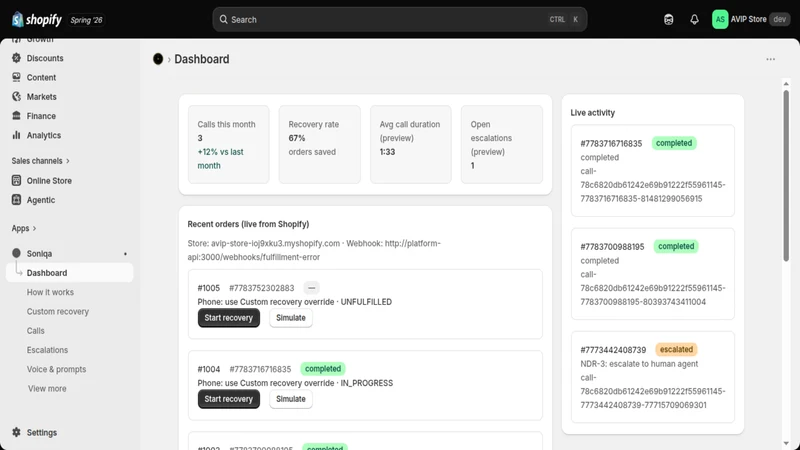The image size is (800, 450).
Task: Select live activity card #7783716716835
Action: 653,170
